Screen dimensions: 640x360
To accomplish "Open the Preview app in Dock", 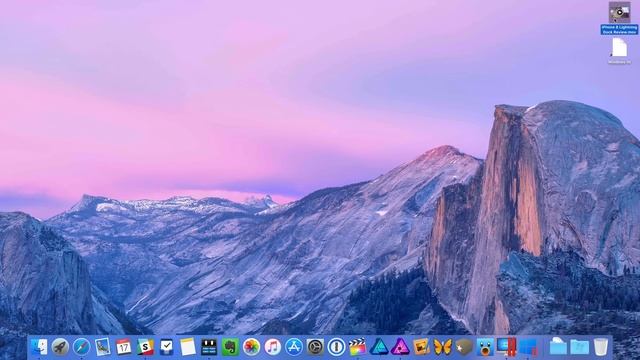I will 102,347.
